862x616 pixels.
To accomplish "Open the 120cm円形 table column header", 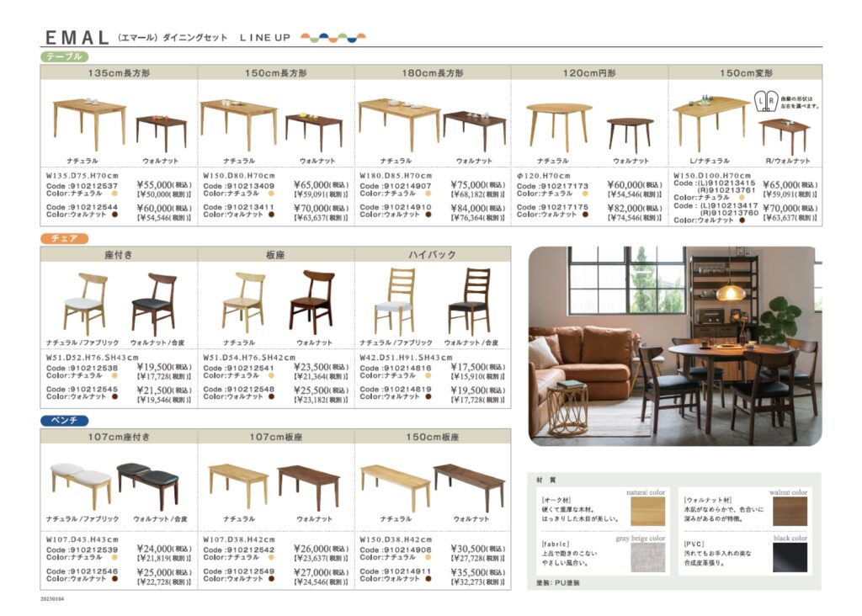I will point(589,72).
